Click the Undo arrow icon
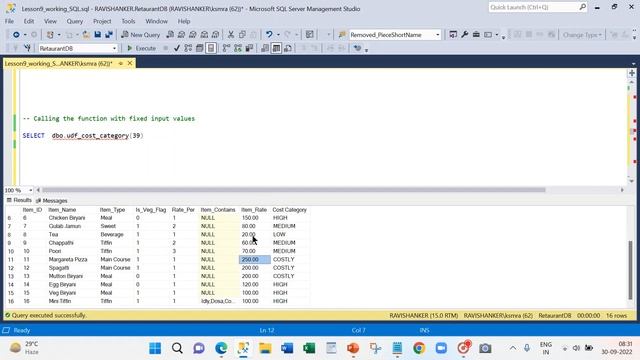The height and width of the screenshot is (360, 640). coord(269,35)
